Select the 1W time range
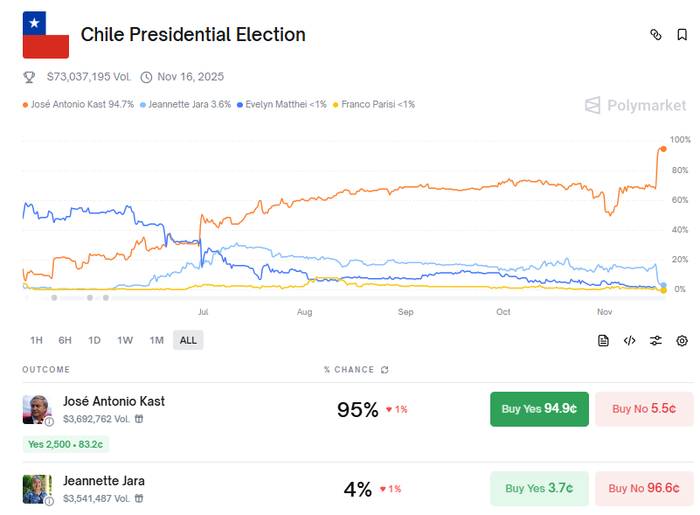 125,340
